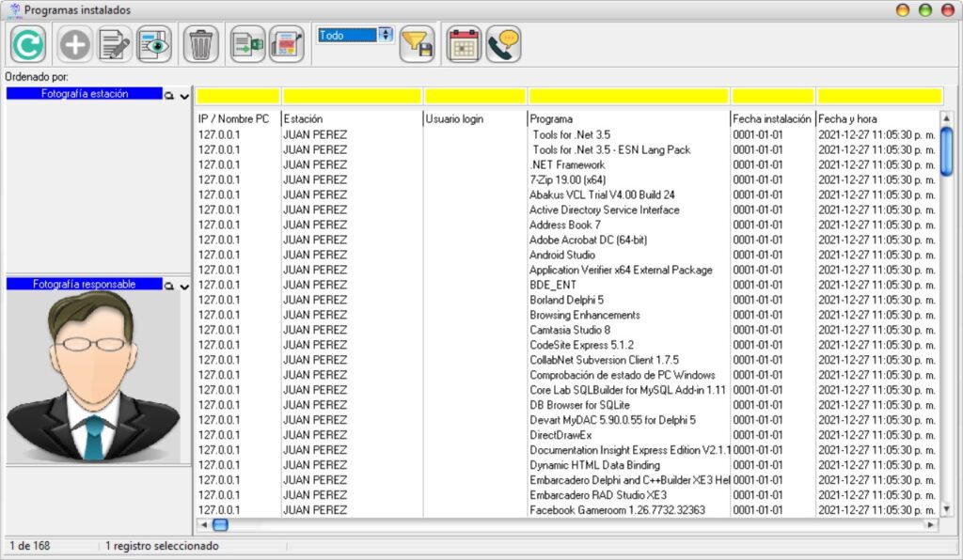Click the '1 de 168' status bar entry

(30, 546)
